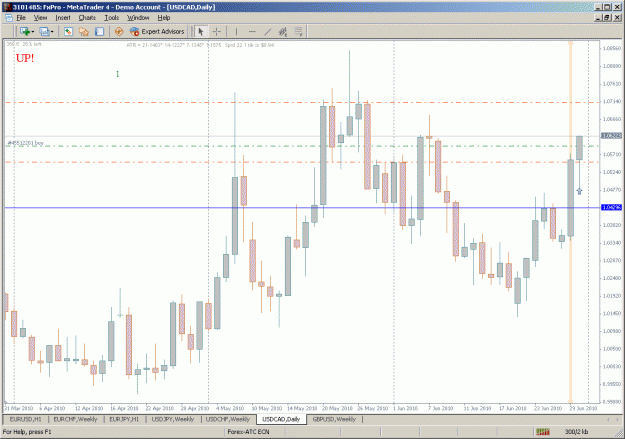Open the New Chart dropdown arrow

(x=33, y=31)
